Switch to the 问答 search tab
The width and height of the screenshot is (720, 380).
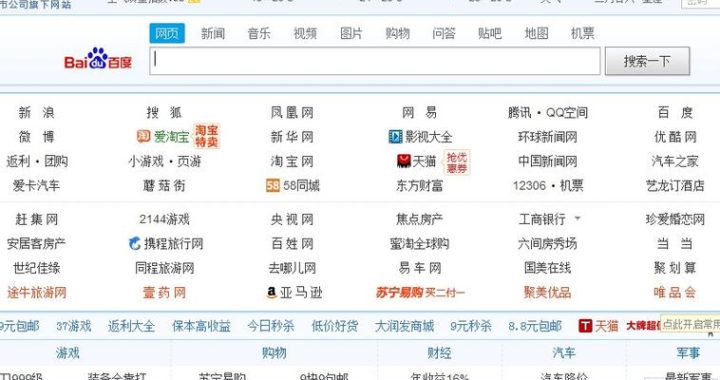[x=444, y=34]
